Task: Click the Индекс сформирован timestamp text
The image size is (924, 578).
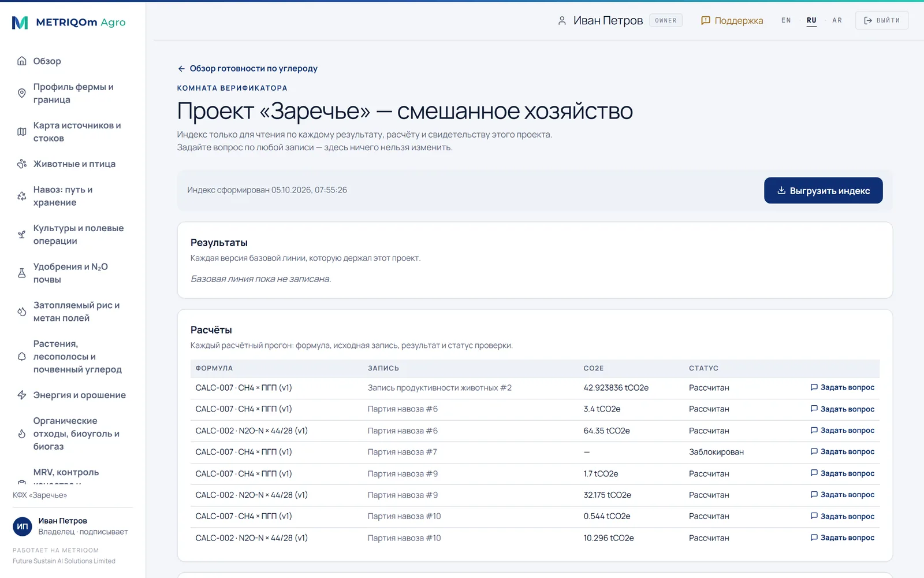Action: [267, 190]
